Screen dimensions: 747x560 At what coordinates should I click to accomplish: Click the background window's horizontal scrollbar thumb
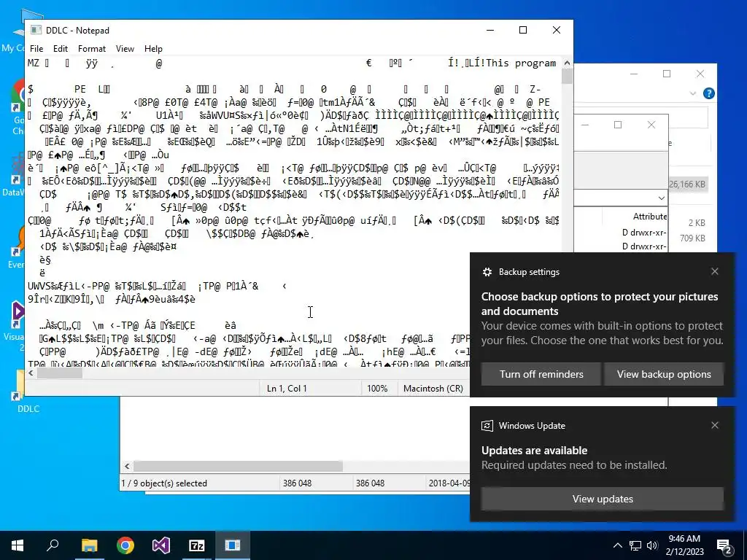238,466
